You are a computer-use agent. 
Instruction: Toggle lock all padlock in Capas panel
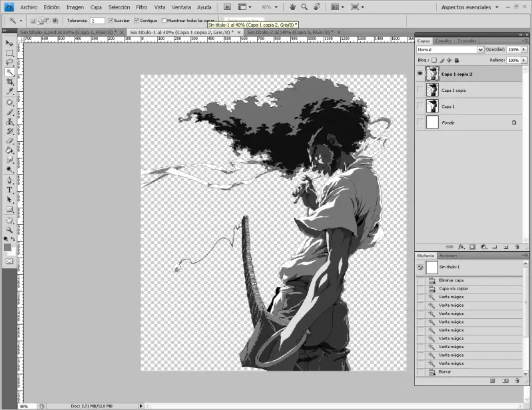tap(457, 60)
